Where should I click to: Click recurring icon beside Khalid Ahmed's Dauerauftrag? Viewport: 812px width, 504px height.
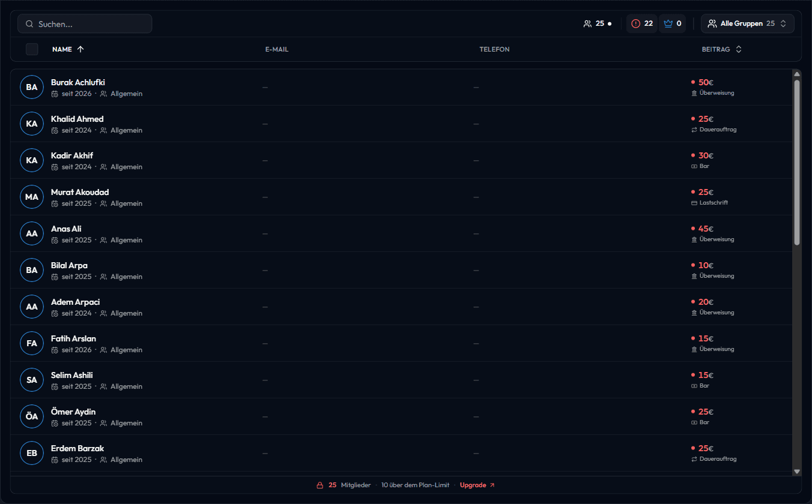pyautogui.click(x=694, y=130)
